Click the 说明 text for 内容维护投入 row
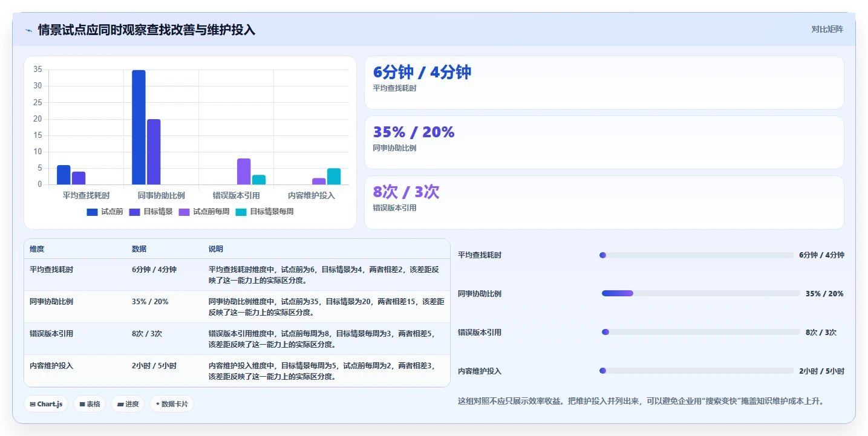The width and height of the screenshot is (868, 436). pos(322,371)
